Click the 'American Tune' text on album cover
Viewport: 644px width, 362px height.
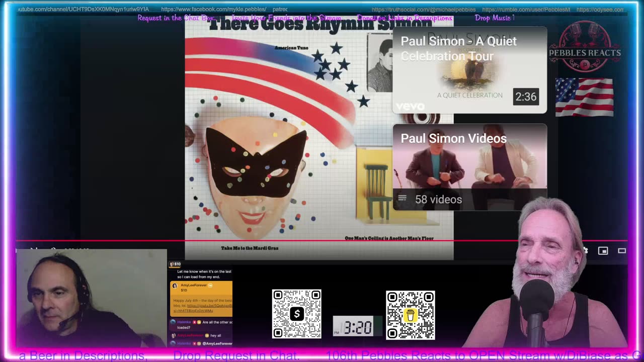(x=291, y=48)
